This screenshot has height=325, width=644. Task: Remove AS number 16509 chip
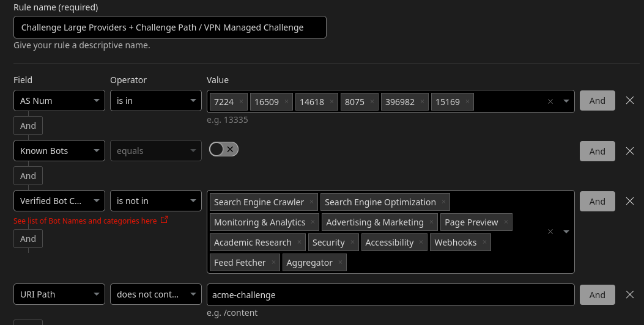coord(286,102)
